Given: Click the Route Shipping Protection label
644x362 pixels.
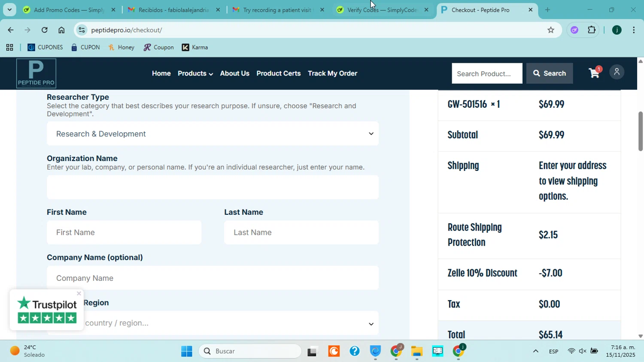Looking at the screenshot, I should pyautogui.click(x=474, y=235).
